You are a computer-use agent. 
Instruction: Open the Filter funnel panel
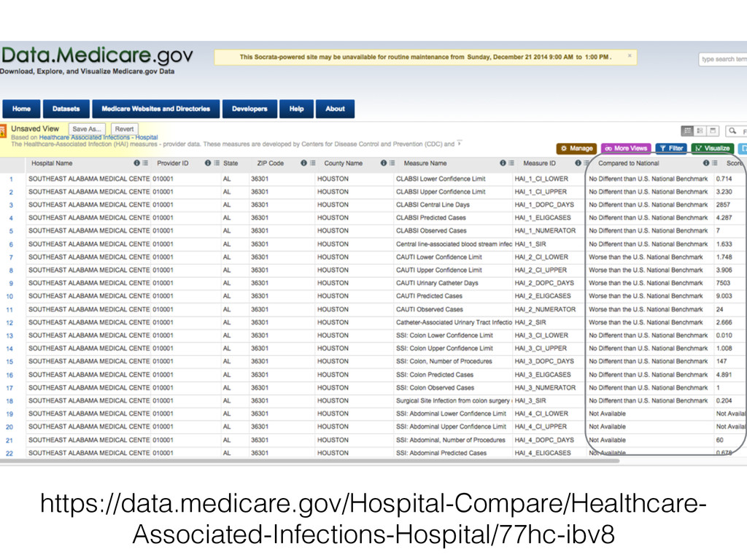671,148
